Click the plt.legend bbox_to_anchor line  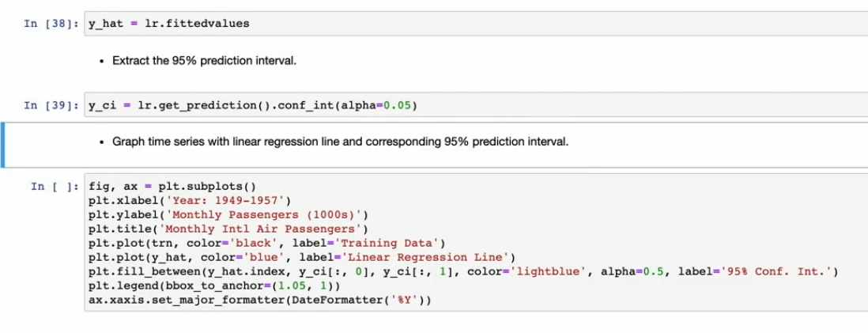[x=206, y=285]
